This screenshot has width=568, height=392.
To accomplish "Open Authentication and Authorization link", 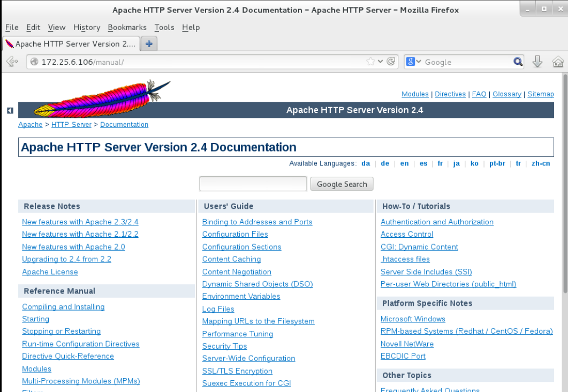I will coord(437,222).
